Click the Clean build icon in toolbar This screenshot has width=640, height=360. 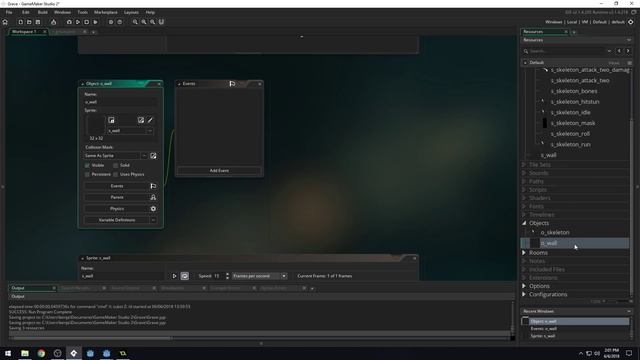point(53,22)
